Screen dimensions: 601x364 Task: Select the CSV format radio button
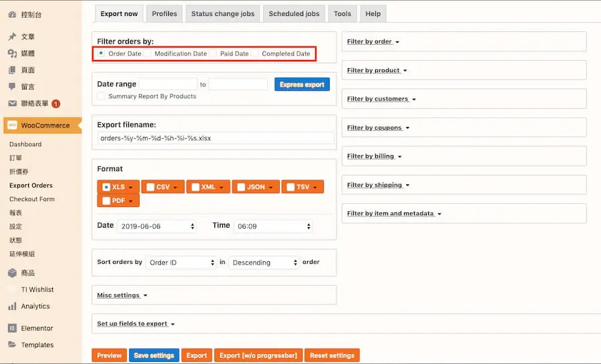point(151,187)
